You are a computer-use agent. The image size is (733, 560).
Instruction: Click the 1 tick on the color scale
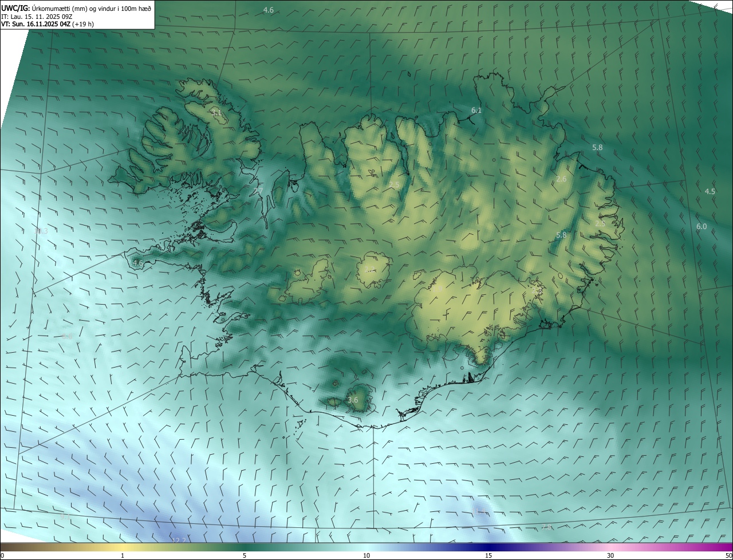tap(123, 556)
